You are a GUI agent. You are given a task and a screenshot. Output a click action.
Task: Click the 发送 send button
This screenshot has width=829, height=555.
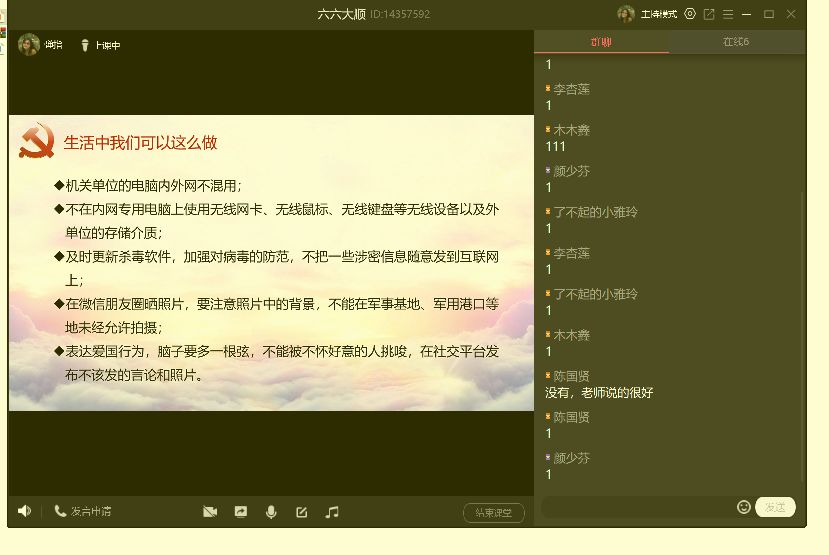click(x=775, y=507)
